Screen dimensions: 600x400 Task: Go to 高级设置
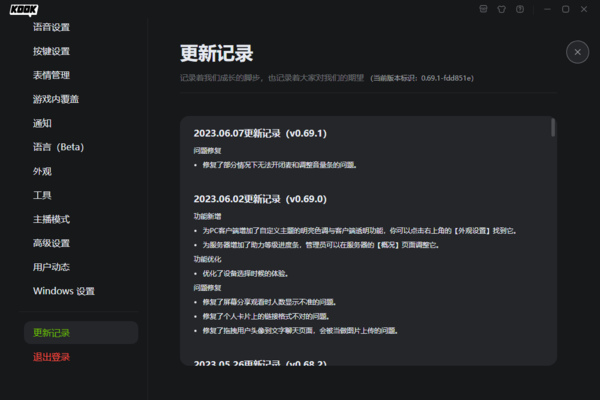(x=52, y=243)
